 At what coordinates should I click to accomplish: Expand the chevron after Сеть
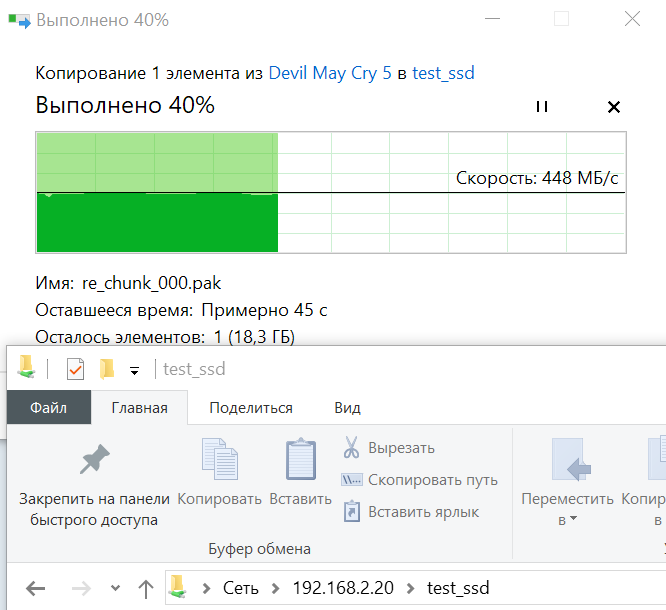(275, 588)
